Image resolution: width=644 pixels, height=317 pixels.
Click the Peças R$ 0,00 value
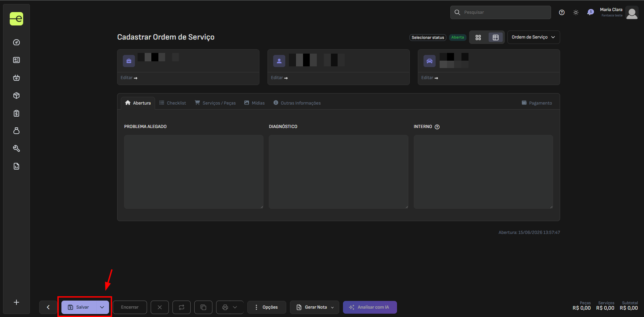tap(582, 308)
